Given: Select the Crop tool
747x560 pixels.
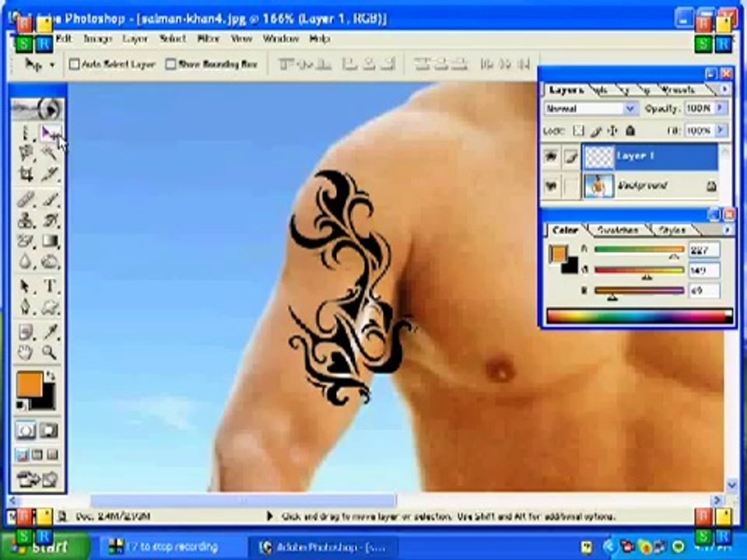Looking at the screenshot, I should [26, 173].
